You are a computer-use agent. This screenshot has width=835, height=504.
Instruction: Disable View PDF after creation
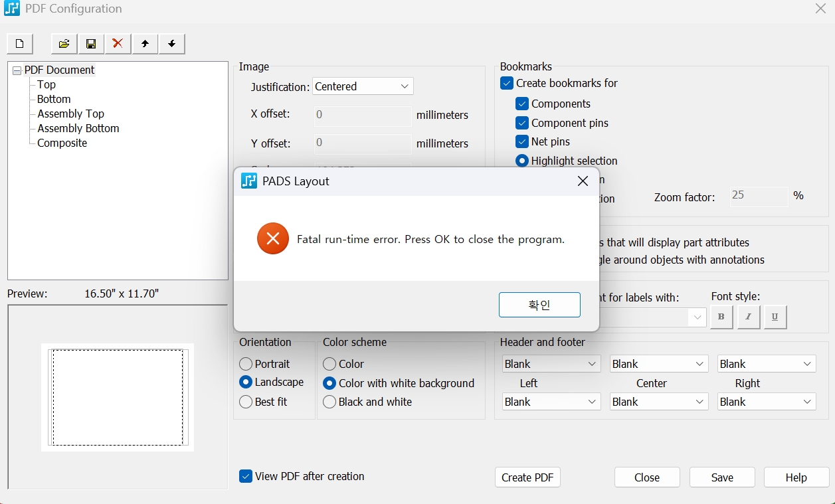point(246,476)
